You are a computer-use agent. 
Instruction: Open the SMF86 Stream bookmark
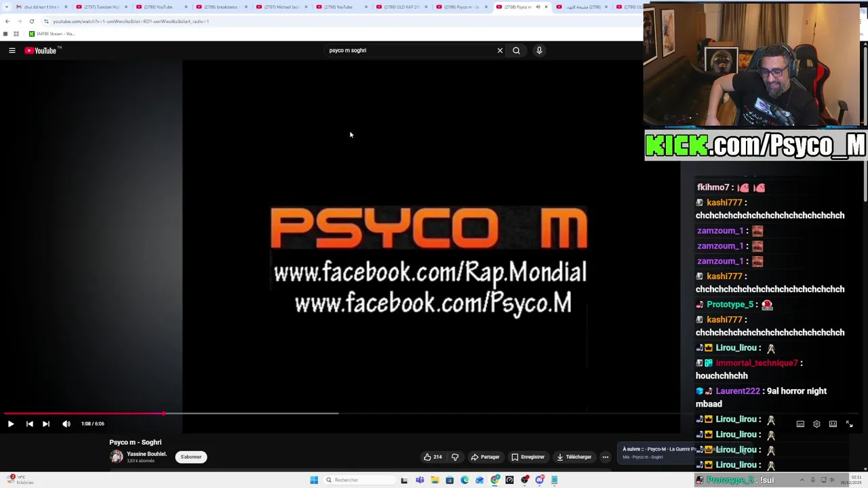52,34
